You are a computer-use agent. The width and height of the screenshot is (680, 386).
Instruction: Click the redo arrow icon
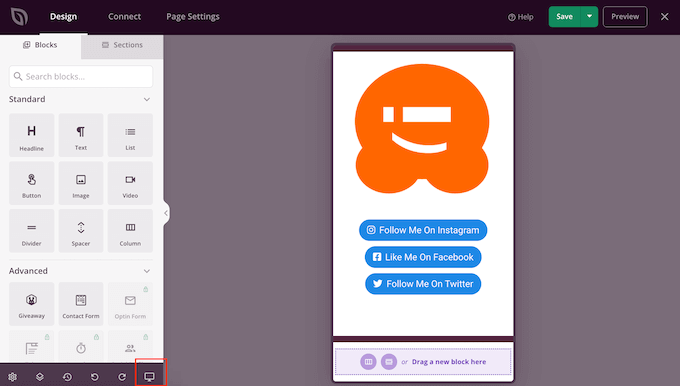122,377
